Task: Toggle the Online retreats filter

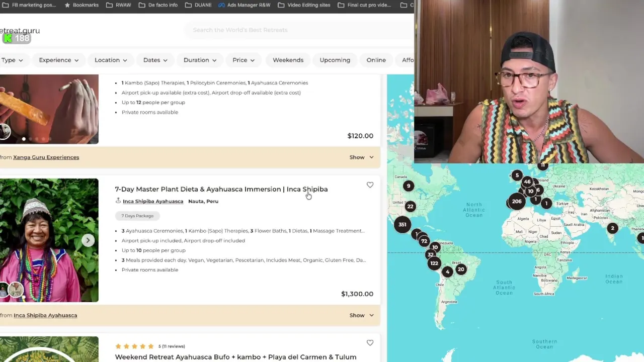Action: [376, 60]
